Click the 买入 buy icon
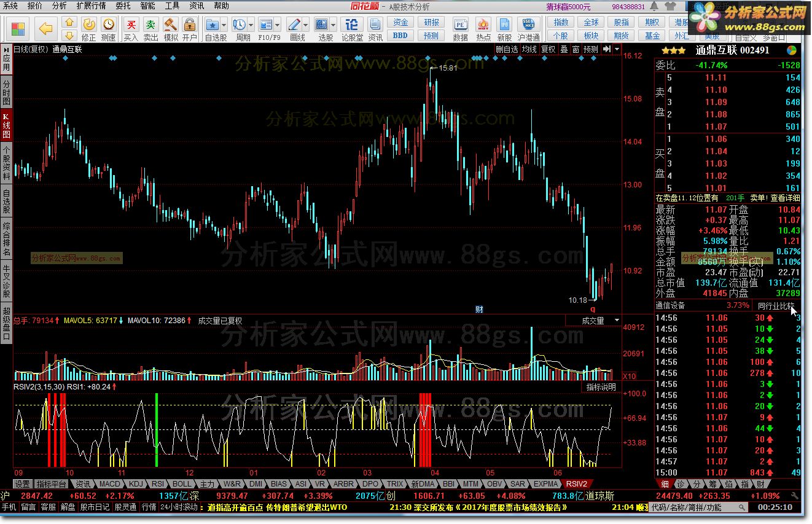The width and height of the screenshot is (812, 524). pos(131,29)
